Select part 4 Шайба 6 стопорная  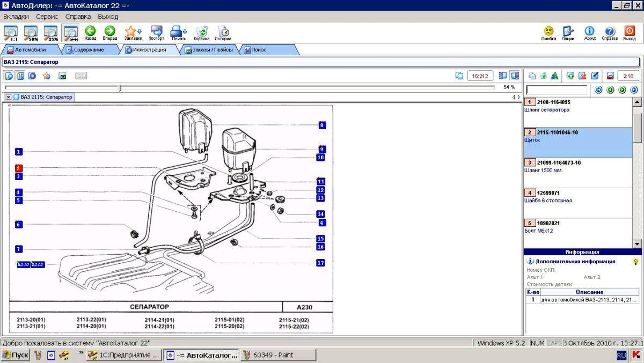tap(578, 203)
